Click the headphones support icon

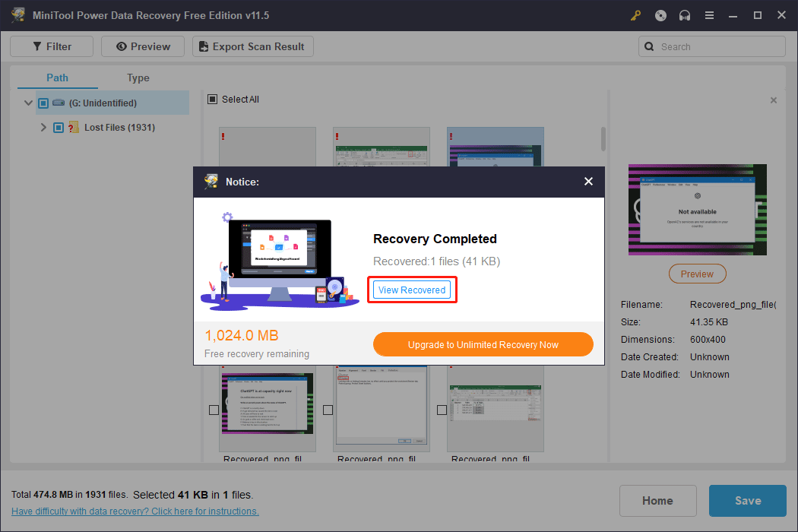click(685, 15)
